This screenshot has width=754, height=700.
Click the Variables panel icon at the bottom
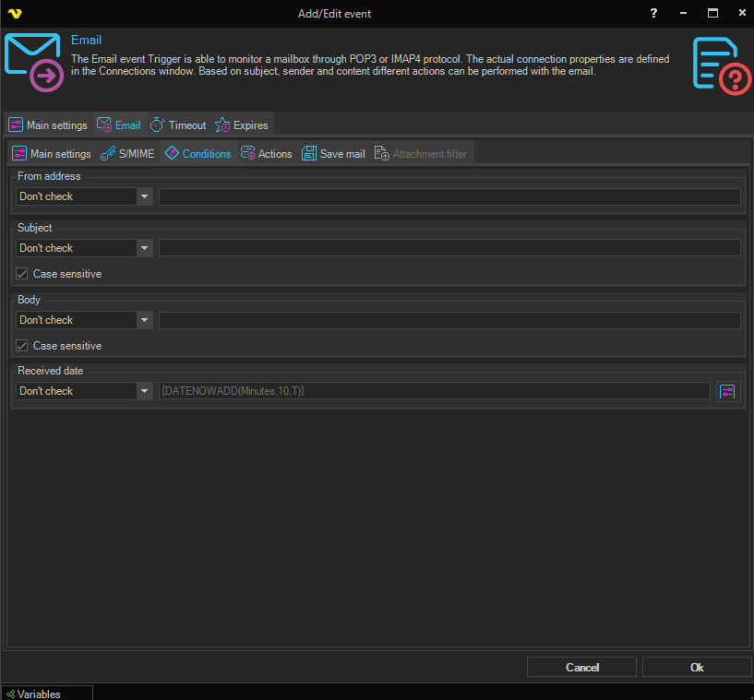pyautogui.click(x=10, y=694)
